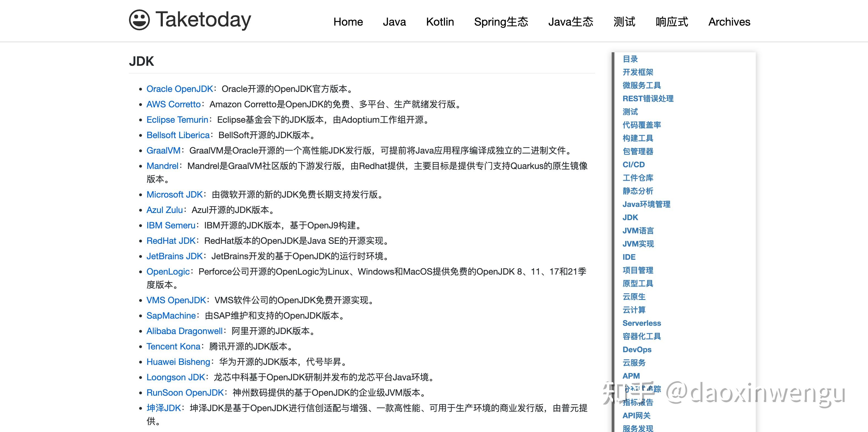
Task: Select DevOps from the sidebar list
Action: [x=637, y=349]
